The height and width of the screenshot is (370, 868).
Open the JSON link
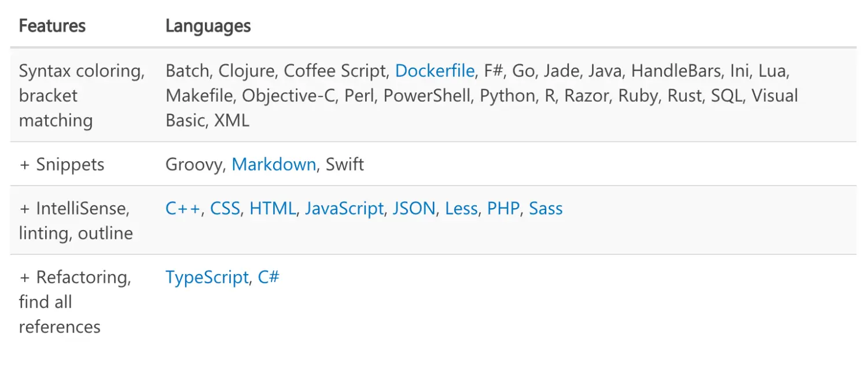[414, 209]
